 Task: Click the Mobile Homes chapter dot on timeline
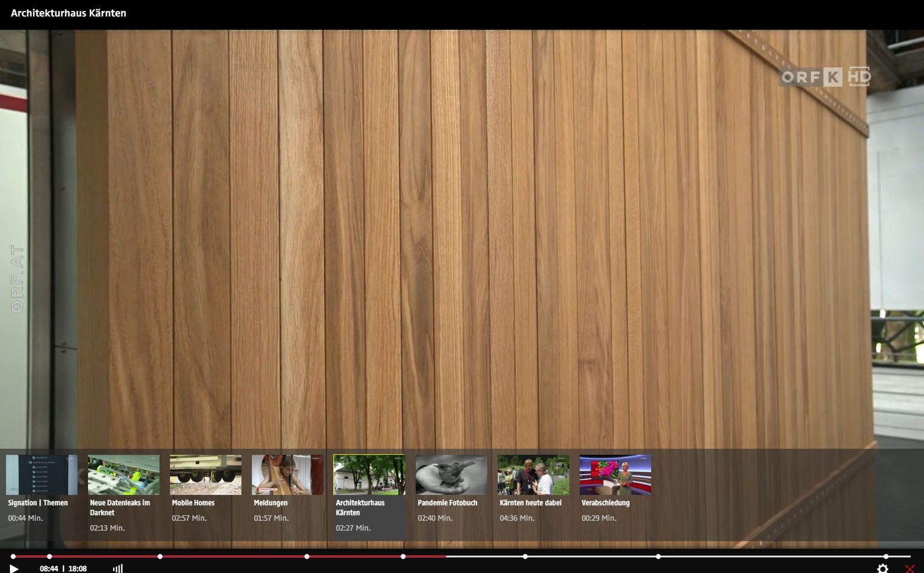point(160,557)
